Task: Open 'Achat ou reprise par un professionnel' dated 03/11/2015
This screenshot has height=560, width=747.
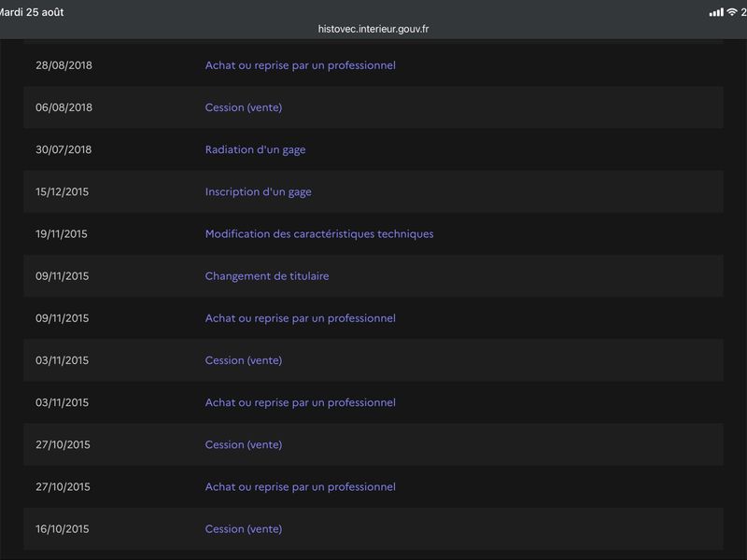Action: (x=300, y=402)
